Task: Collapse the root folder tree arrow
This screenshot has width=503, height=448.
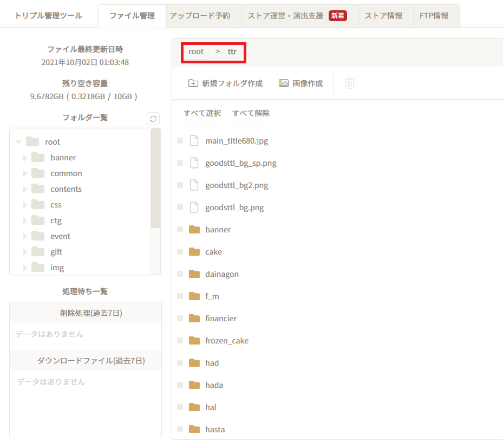Action: coord(18,142)
